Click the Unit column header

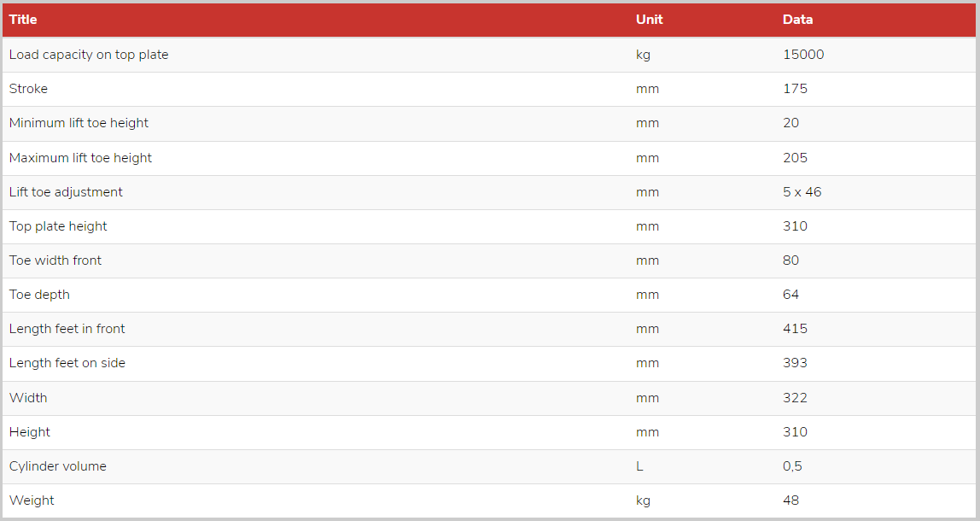650,20
